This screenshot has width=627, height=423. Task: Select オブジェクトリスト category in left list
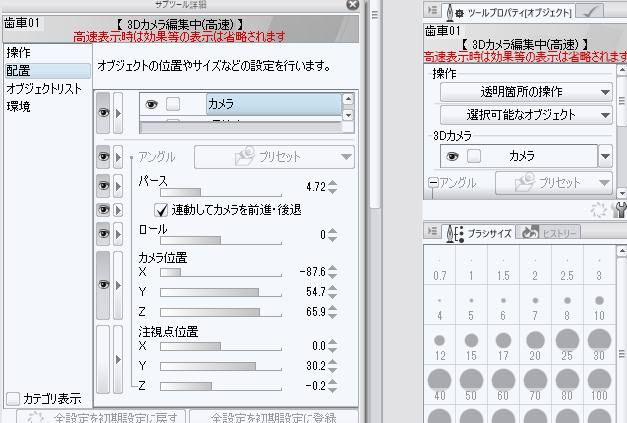point(45,88)
